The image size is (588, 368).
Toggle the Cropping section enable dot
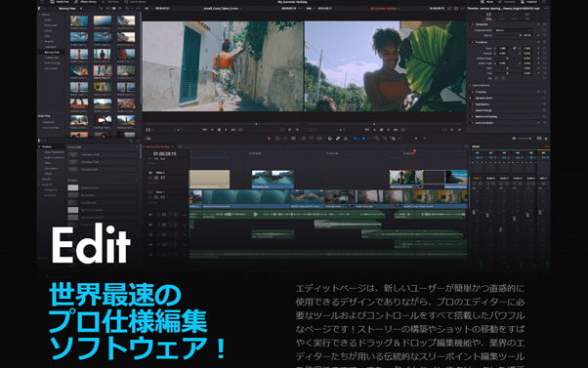tap(472, 92)
